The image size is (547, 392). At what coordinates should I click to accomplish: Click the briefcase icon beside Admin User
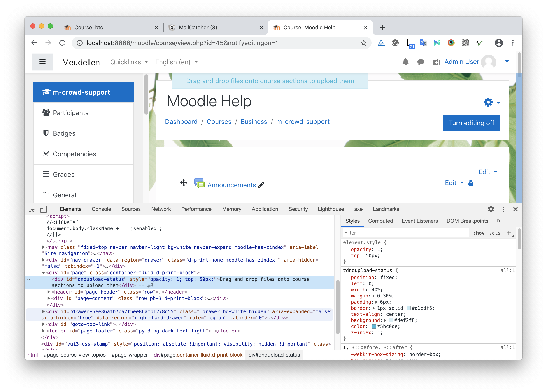[x=436, y=62]
